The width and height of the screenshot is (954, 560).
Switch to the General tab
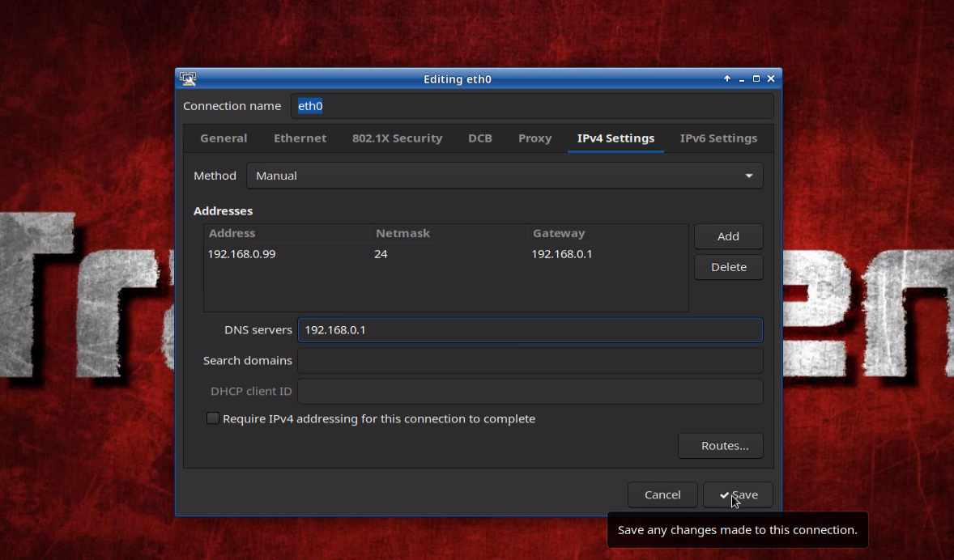click(224, 138)
